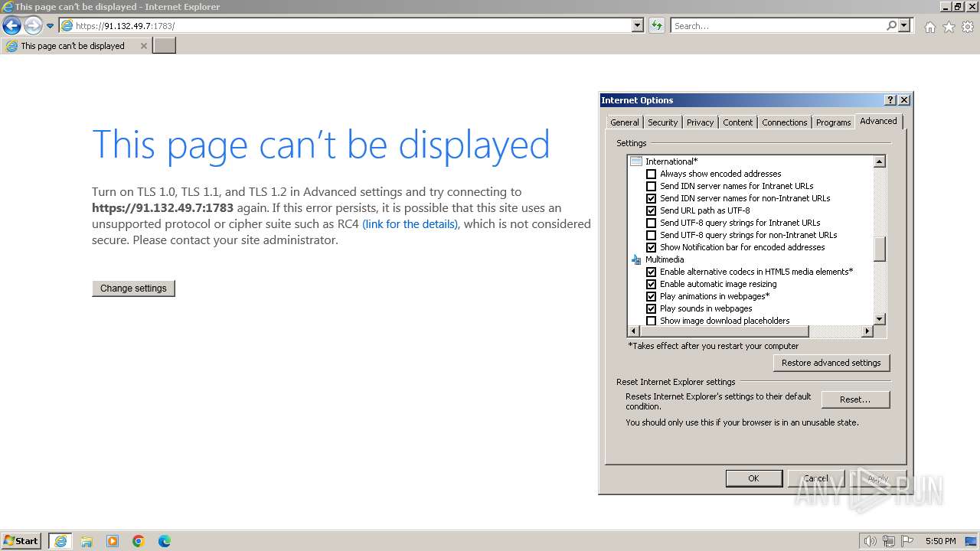Click the address bar URL field
The height and width of the screenshot is (551, 980).
coord(345,26)
